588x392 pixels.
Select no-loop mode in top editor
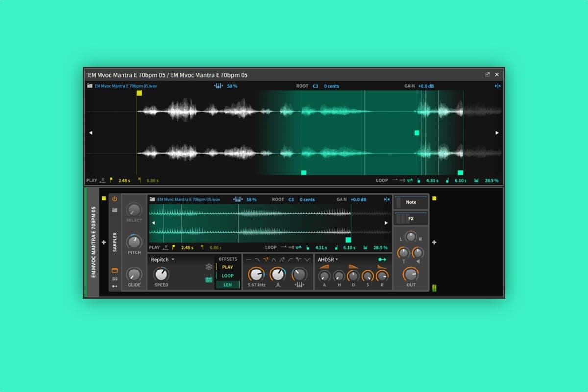click(395, 180)
